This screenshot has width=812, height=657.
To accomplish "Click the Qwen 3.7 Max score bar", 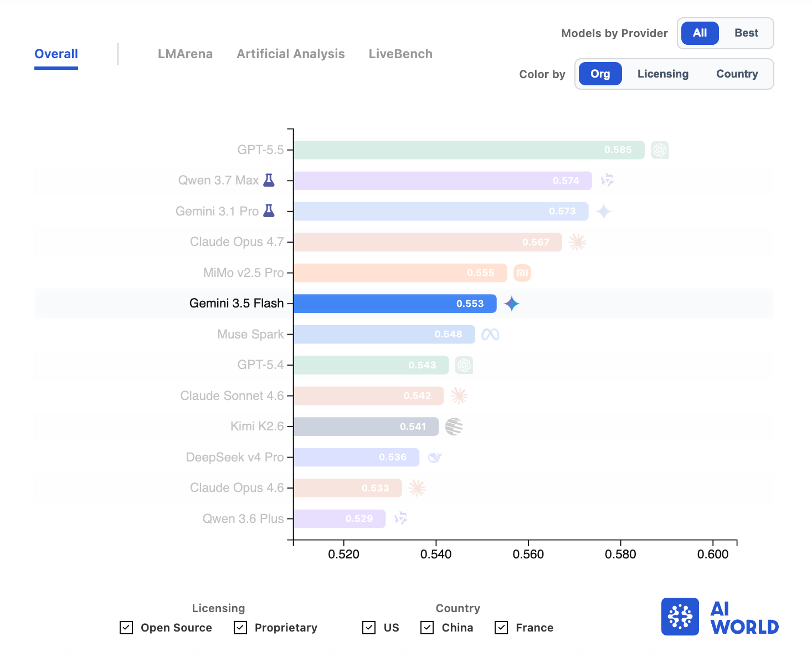I will tap(443, 181).
